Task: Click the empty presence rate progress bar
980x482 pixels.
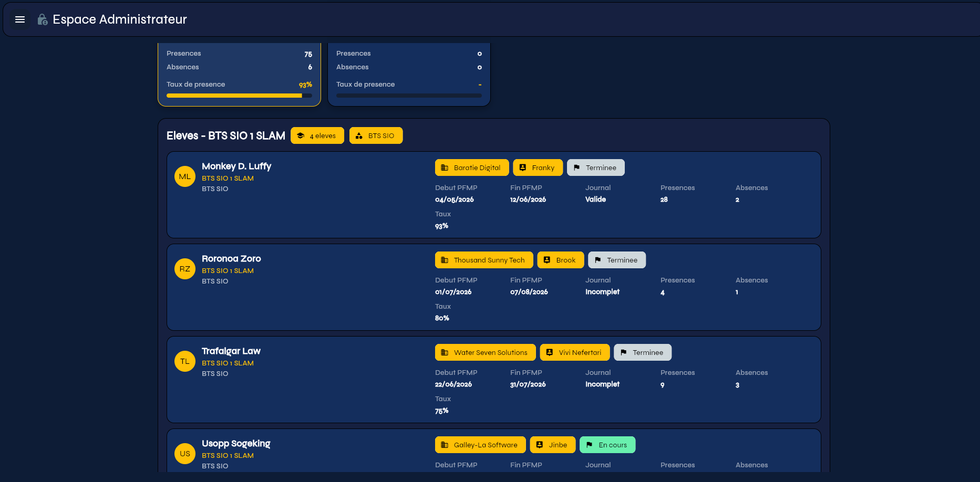Action: point(409,96)
